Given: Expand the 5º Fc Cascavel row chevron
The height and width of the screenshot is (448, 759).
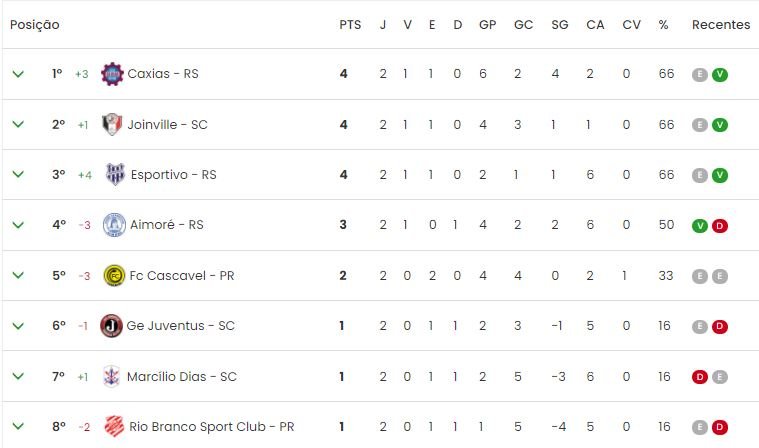Looking at the screenshot, I should [x=18, y=275].
